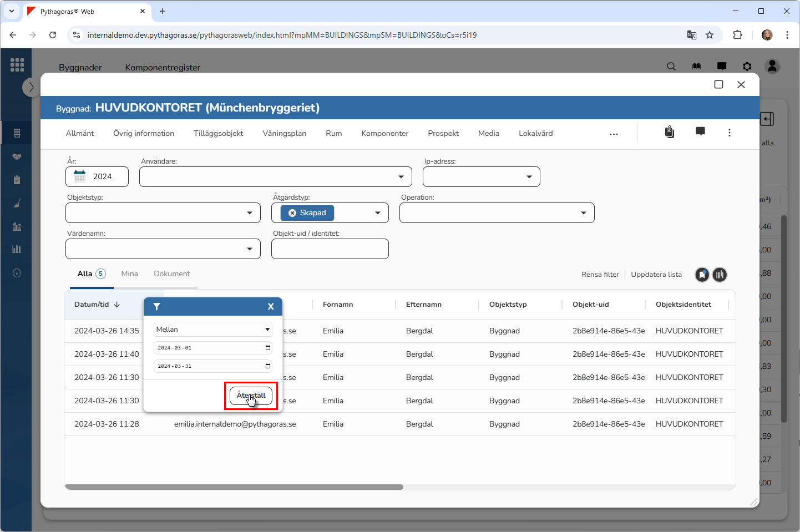Click the paperclip attachment icon
Screen dimensions: 800x532
click(x=670, y=132)
